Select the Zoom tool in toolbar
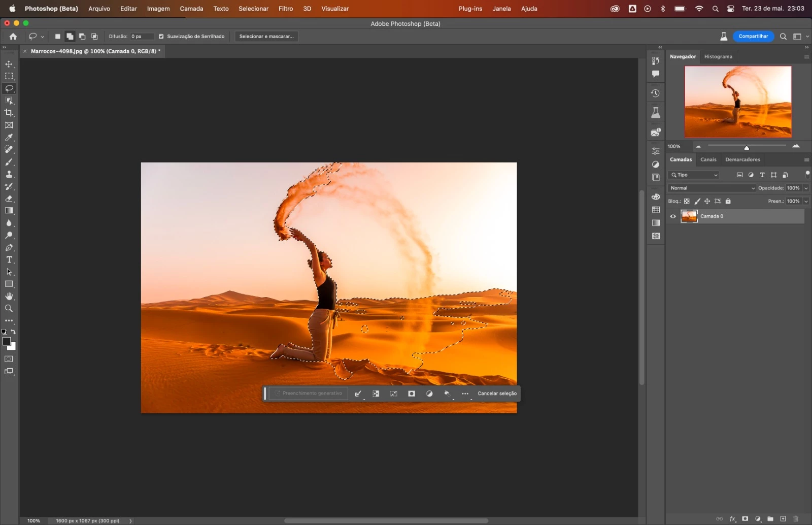Image resolution: width=812 pixels, height=525 pixels. click(x=9, y=309)
